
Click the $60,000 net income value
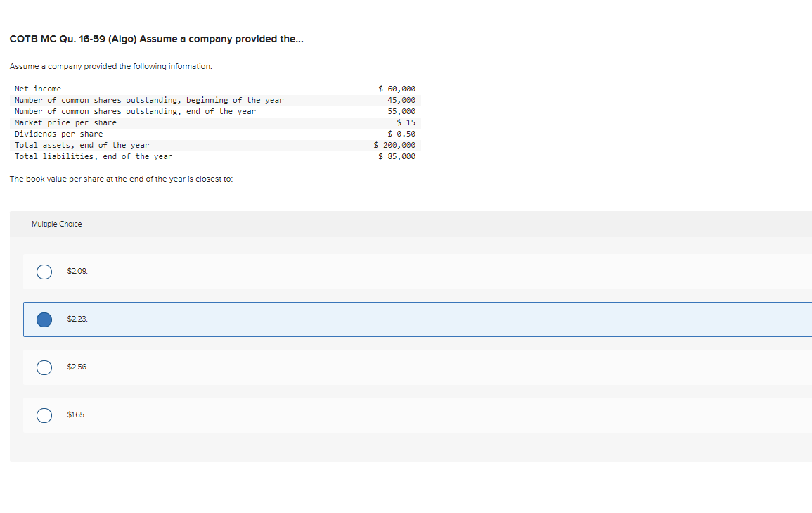397,89
